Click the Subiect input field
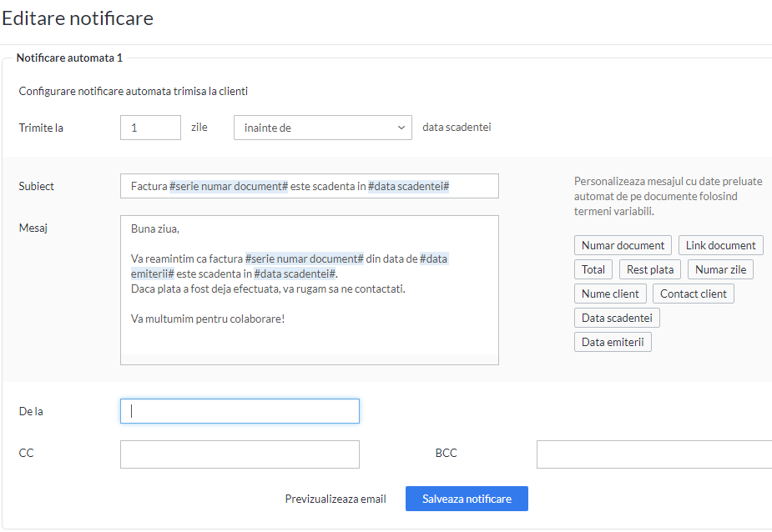Screen dimensions: 772x532 [x=309, y=186]
